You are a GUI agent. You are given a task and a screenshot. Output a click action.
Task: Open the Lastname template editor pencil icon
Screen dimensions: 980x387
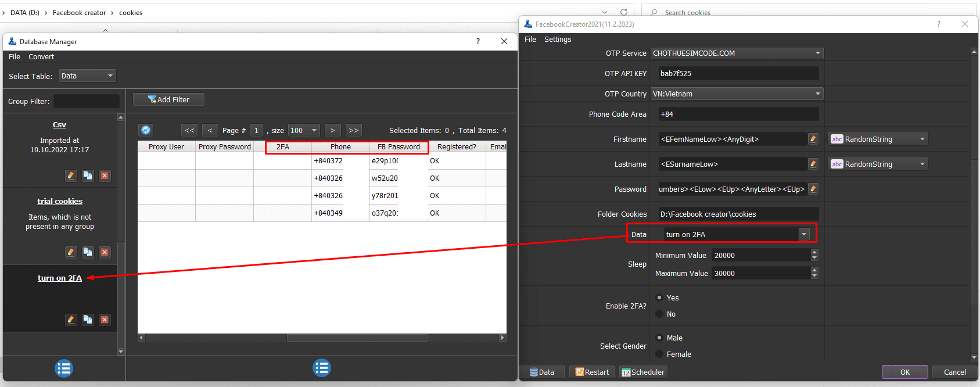[x=813, y=164]
